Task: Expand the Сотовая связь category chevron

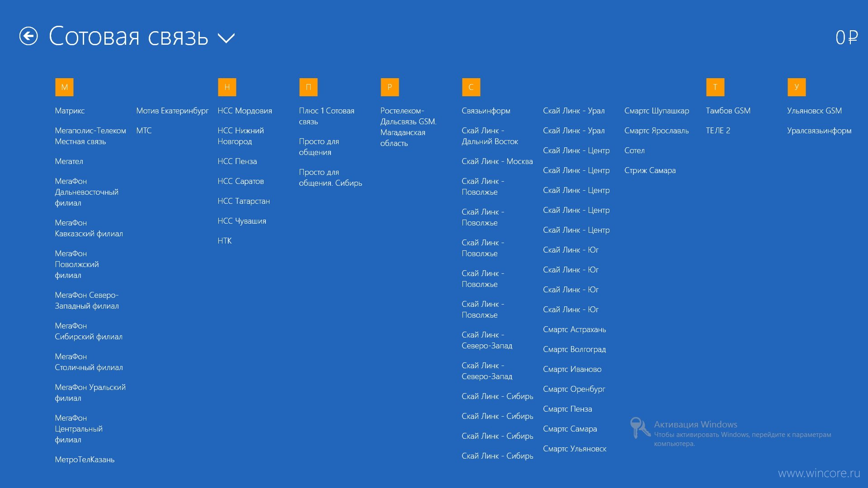Action: point(226,38)
